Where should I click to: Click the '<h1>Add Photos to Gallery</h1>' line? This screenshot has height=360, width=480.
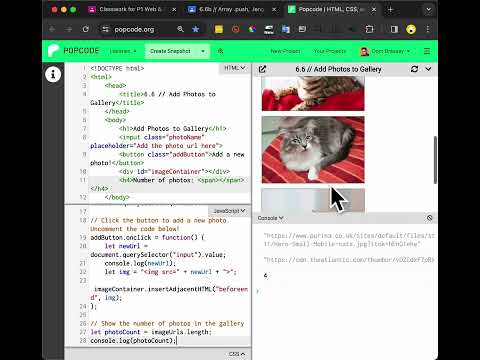click(x=172, y=128)
